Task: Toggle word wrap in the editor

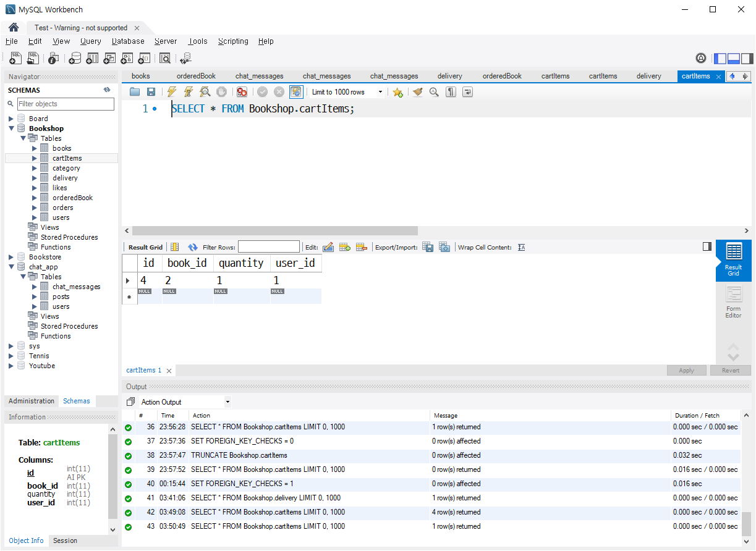Action: tap(468, 92)
